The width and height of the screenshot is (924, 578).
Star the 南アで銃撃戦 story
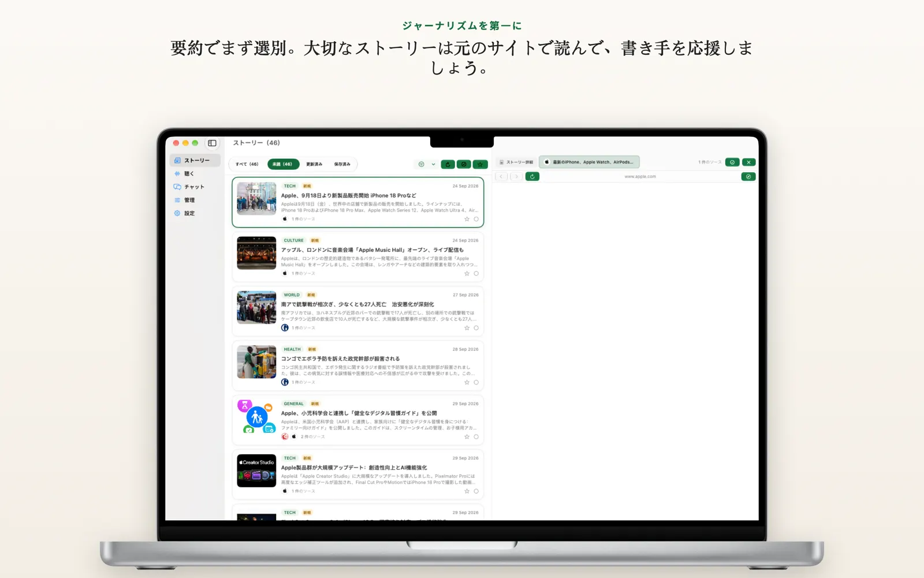point(467,328)
